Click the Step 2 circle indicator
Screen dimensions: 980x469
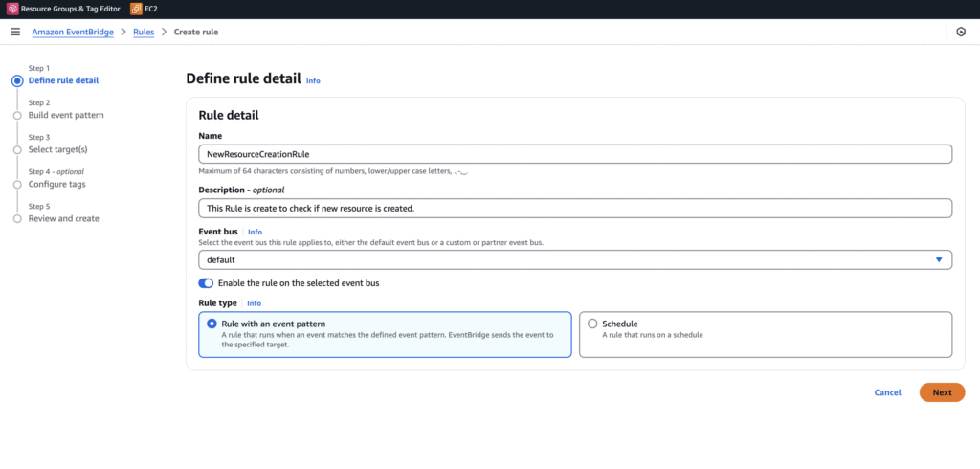coord(17,116)
